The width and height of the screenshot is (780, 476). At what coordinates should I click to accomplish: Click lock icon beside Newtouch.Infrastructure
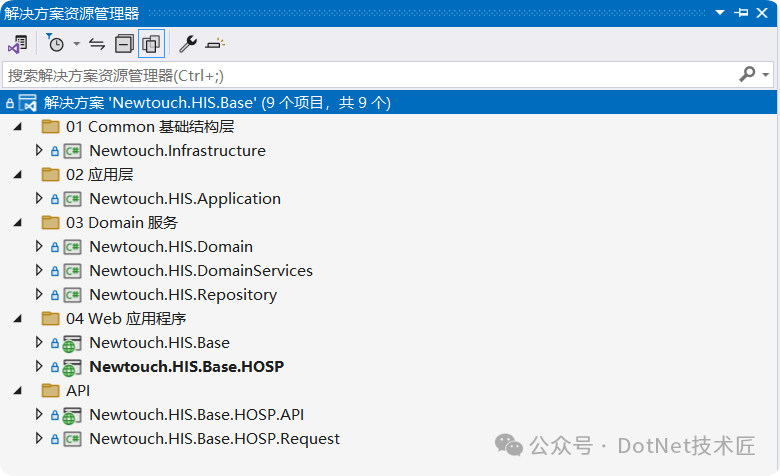(x=55, y=151)
